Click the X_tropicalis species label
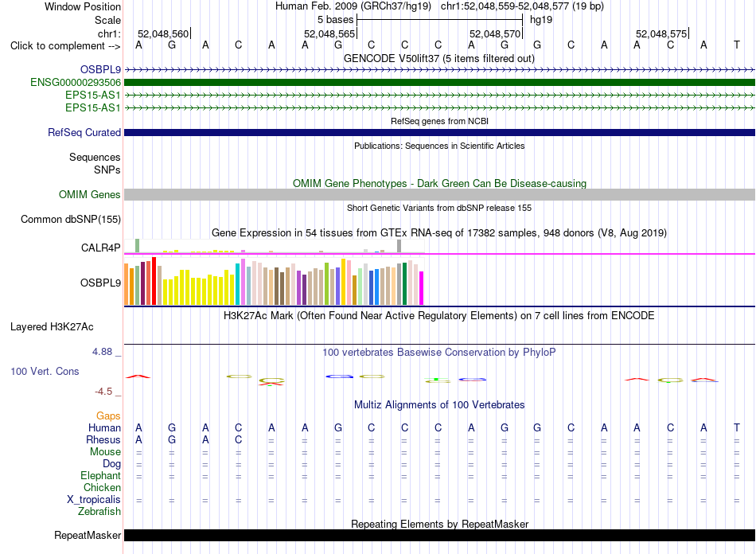 (94, 500)
